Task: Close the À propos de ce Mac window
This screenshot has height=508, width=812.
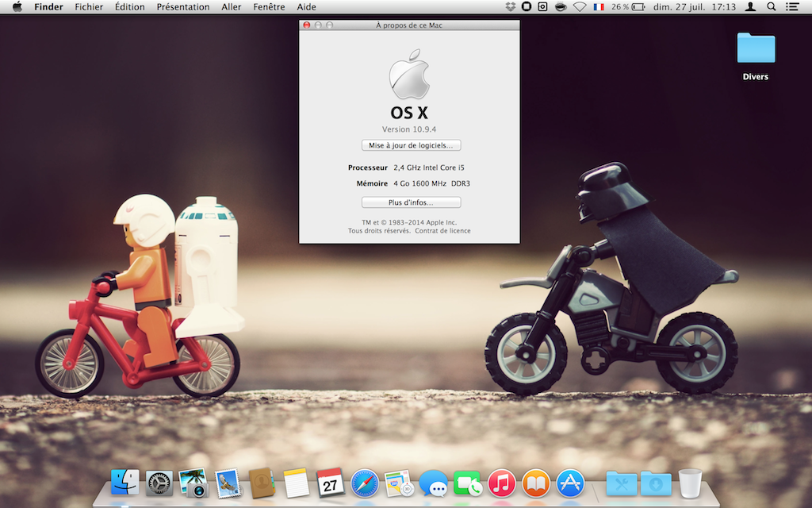Action: (x=307, y=25)
